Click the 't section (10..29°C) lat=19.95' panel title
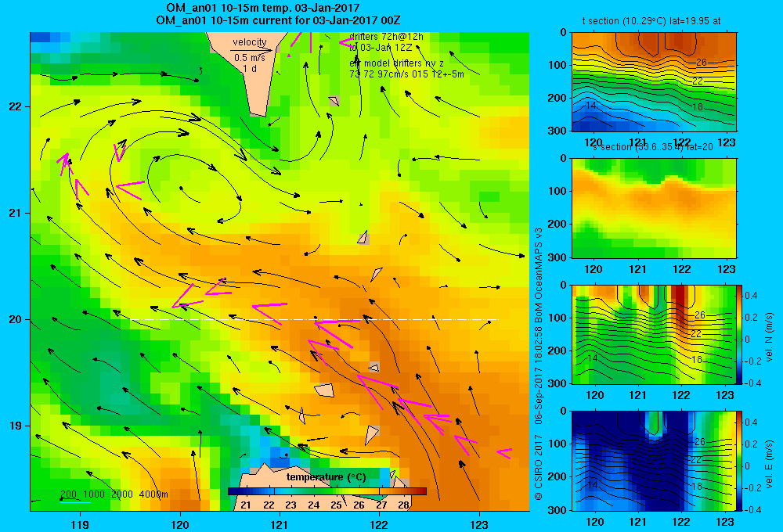Screen dimensions: 783x532 click(x=651, y=21)
